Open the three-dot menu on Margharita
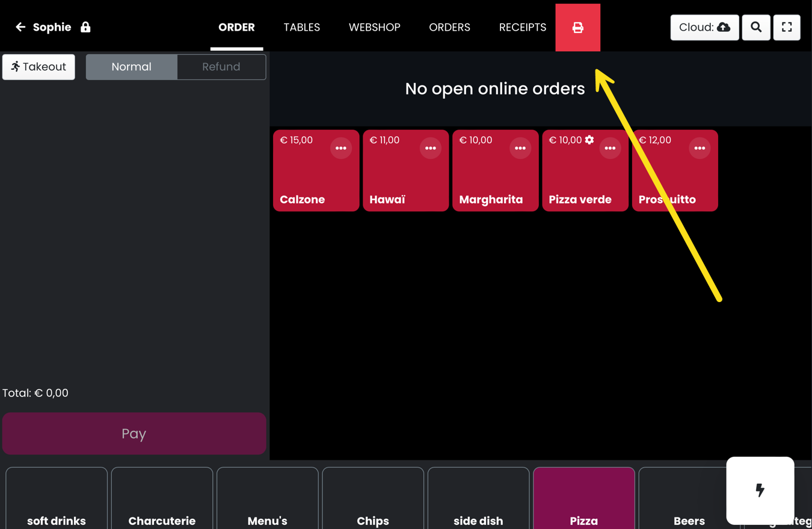This screenshot has height=529, width=812. click(520, 148)
